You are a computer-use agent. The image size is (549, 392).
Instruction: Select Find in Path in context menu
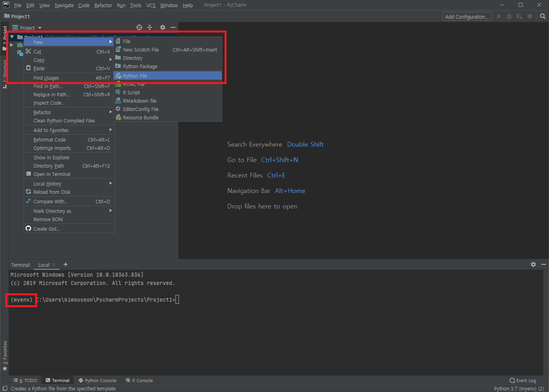(x=69, y=86)
